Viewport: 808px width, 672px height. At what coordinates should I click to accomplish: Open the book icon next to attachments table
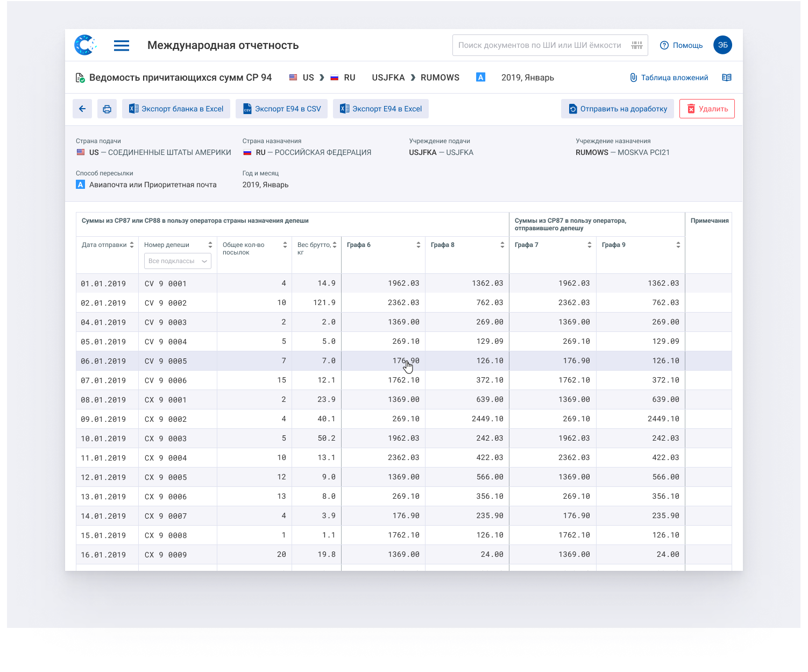727,77
